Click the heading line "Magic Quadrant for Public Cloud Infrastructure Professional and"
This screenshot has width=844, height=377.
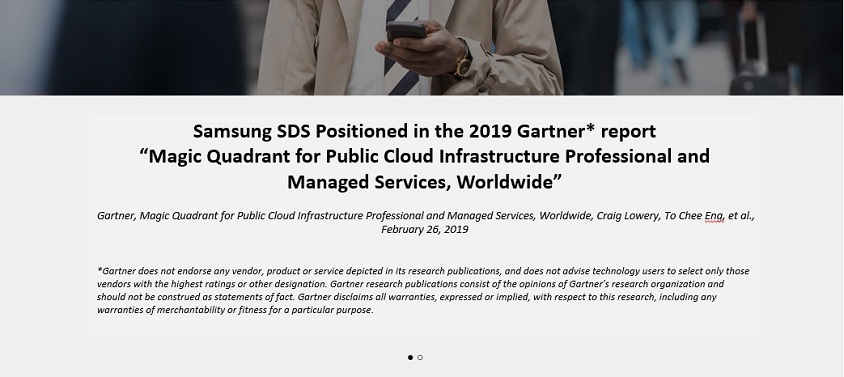point(424,156)
